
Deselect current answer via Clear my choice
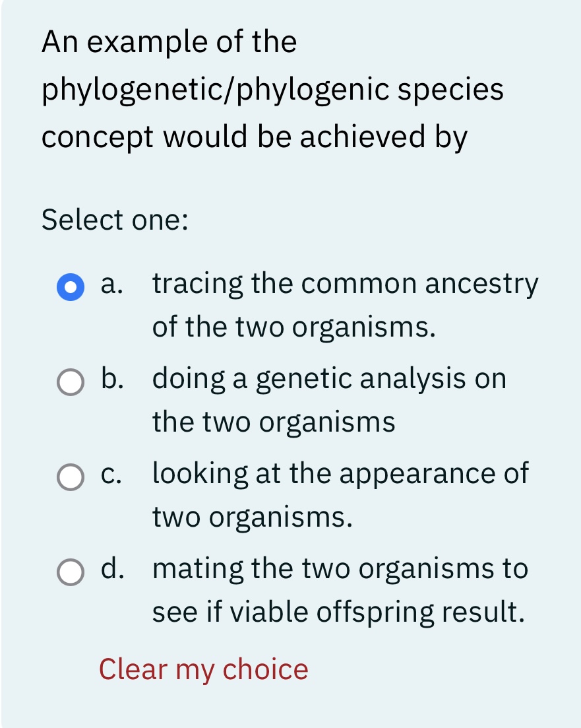pyautogui.click(x=203, y=669)
